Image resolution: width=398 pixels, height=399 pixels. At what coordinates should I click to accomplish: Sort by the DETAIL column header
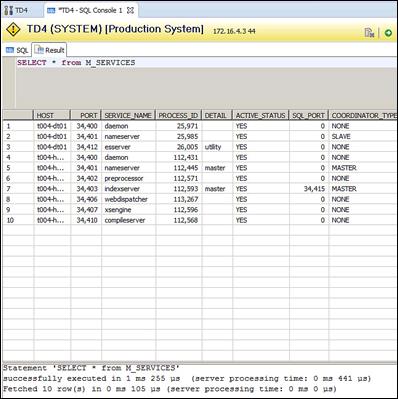217,115
